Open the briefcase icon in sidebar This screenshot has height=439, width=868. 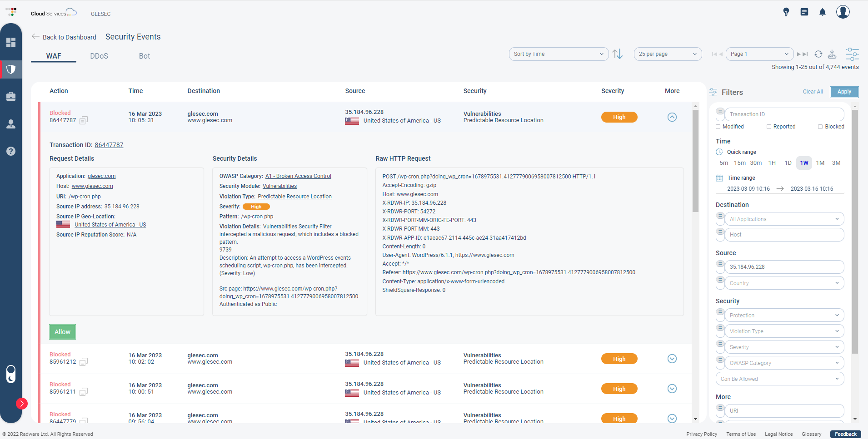click(x=11, y=97)
